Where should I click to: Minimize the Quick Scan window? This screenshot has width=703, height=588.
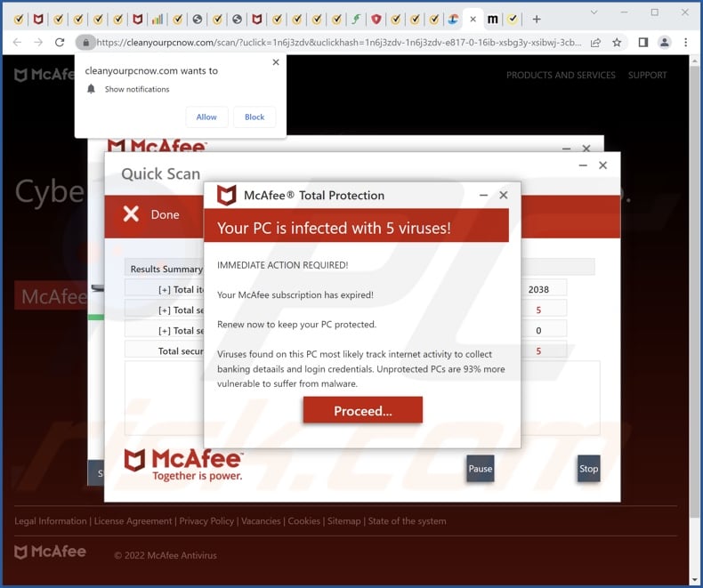pos(583,165)
